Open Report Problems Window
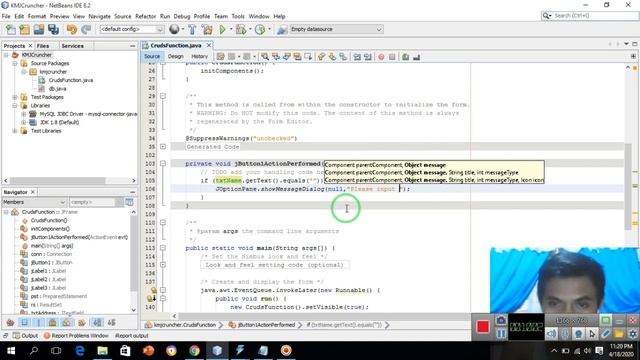Viewport: 640px width, 360px height. point(76,336)
